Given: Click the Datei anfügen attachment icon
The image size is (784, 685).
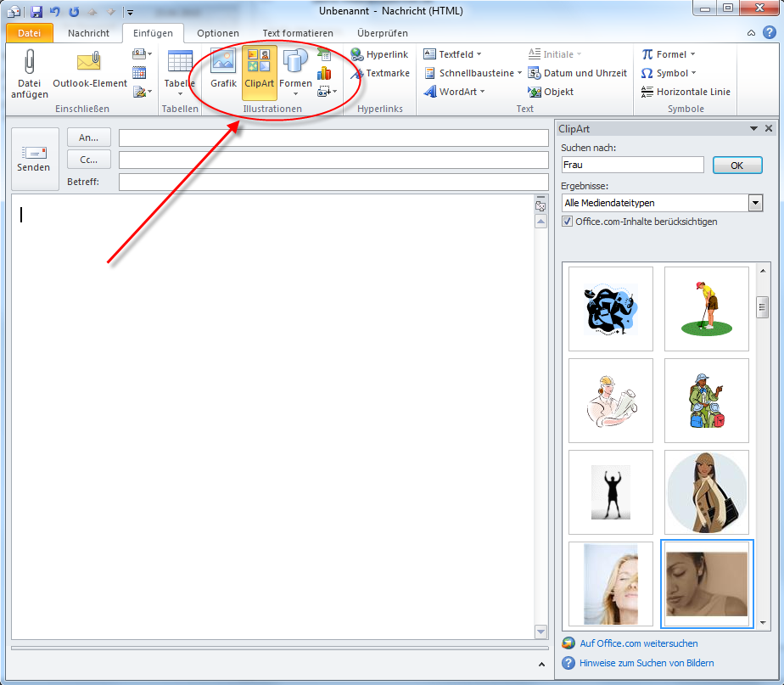Looking at the screenshot, I should (29, 64).
